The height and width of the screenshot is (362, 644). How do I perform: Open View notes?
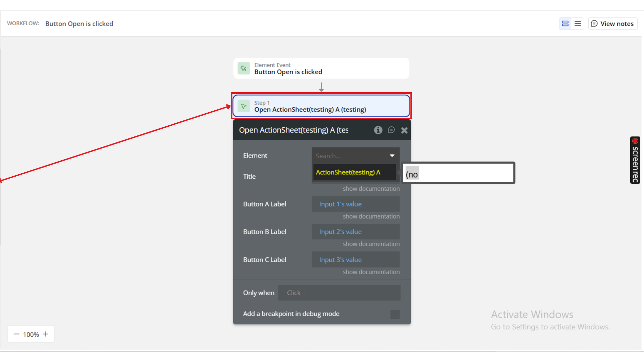[x=612, y=23]
